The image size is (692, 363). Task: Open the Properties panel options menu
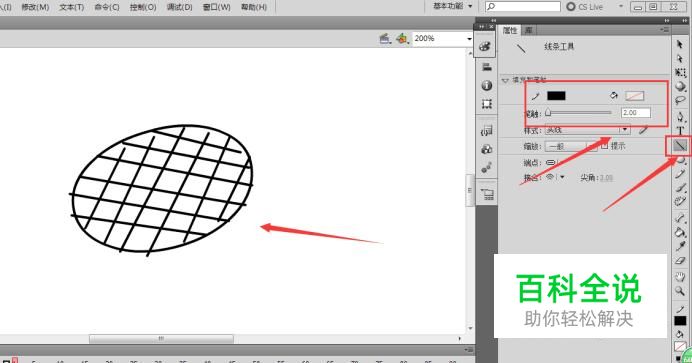click(664, 30)
